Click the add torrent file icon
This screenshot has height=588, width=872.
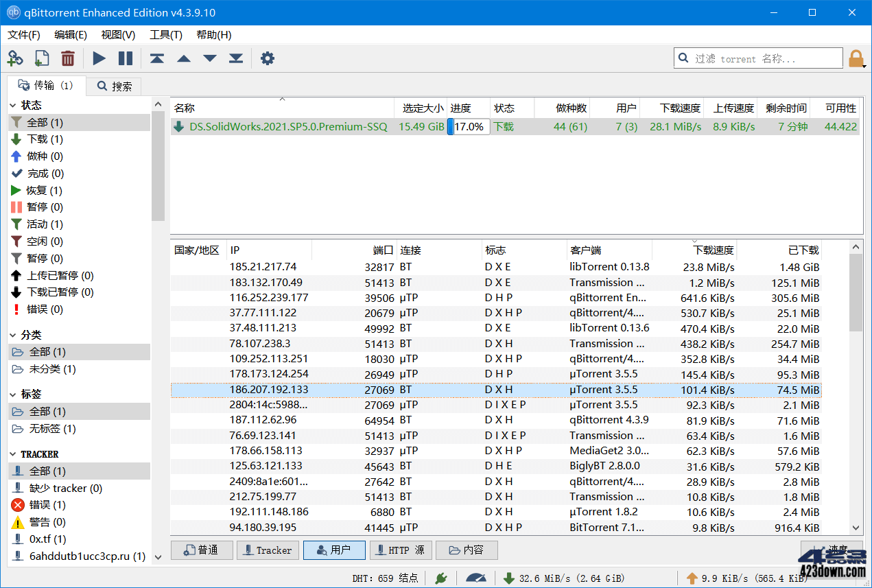[41, 58]
